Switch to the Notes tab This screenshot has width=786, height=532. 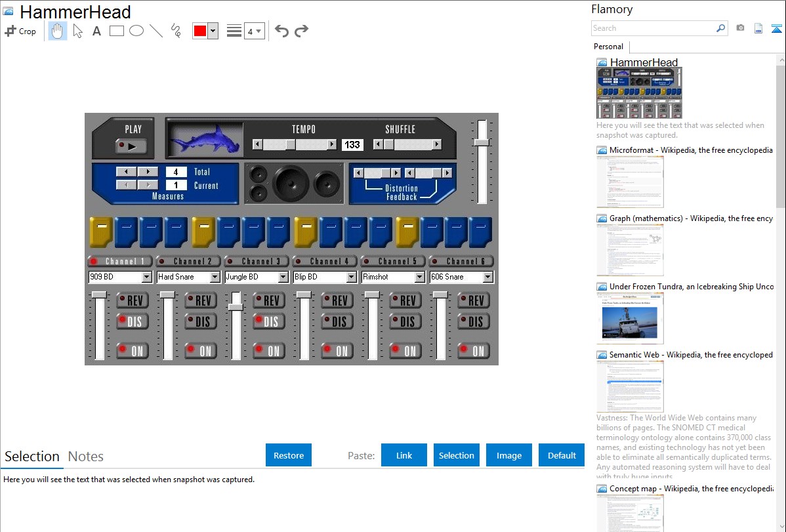(x=86, y=457)
